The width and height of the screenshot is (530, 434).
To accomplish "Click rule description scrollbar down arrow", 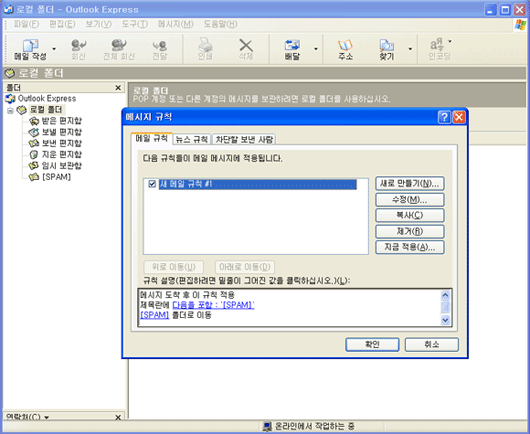I will pyautogui.click(x=445, y=319).
